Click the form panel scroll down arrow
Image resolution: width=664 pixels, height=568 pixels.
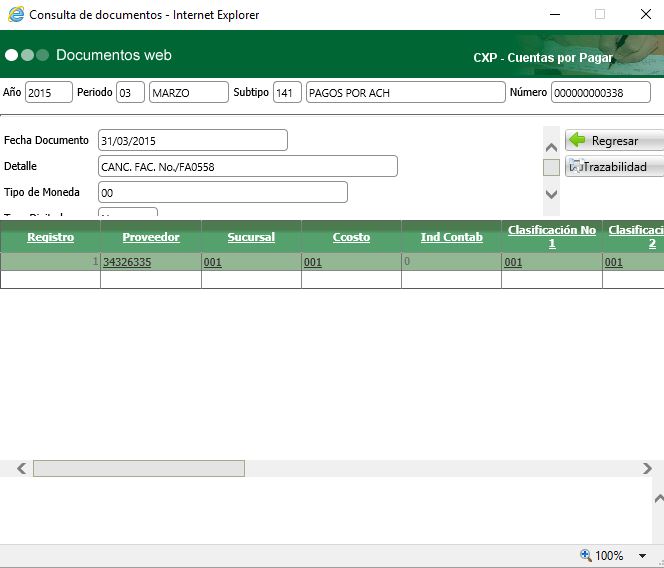coord(551,194)
